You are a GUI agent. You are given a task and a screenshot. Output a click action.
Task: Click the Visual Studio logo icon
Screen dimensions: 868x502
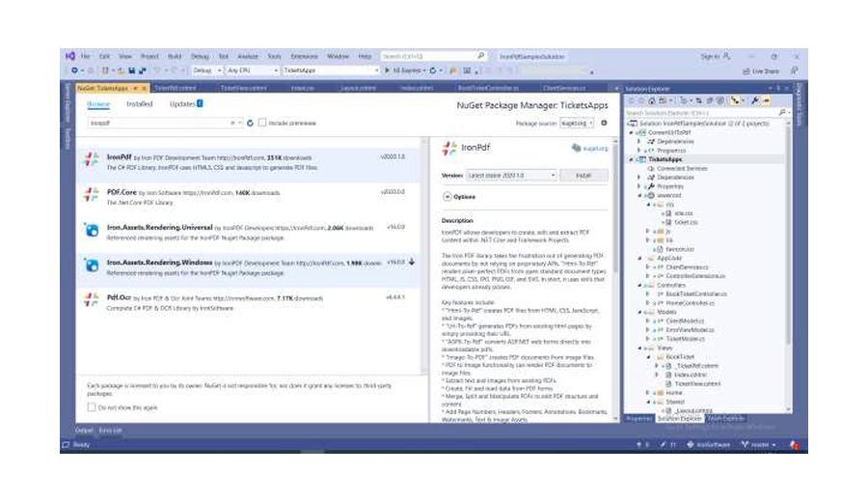[70, 56]
